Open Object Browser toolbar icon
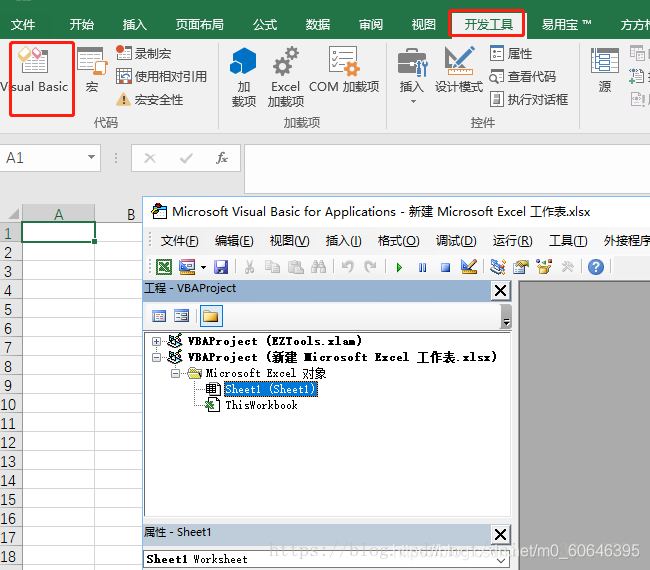The height and width of the screenshot is (570, 650). (544, 267)
